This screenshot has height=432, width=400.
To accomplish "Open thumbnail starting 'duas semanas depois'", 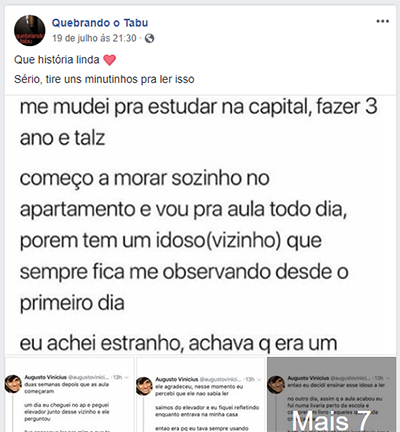I will [69, 395].
